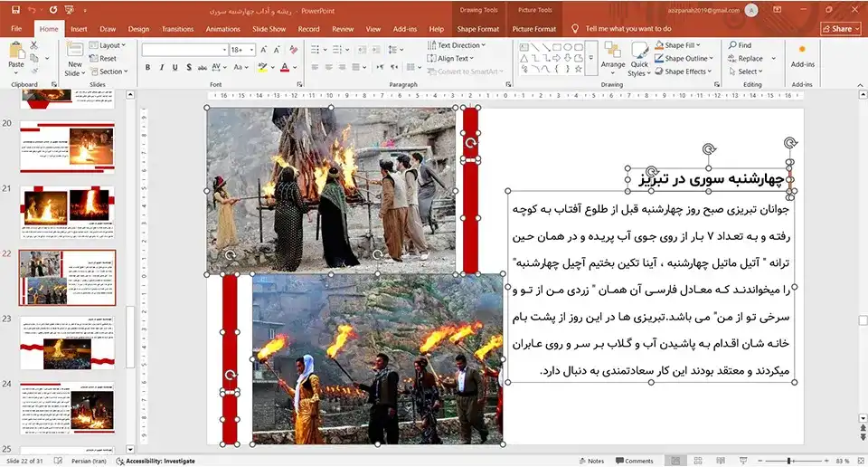The width and height of the screenshot is (868, 467).
Task: Open the Animations tab
Action: coord(223,29)
